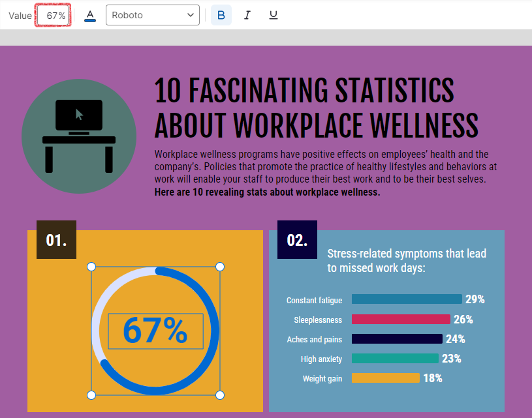Click the Aches and pains navy bar

click(397, 339)
